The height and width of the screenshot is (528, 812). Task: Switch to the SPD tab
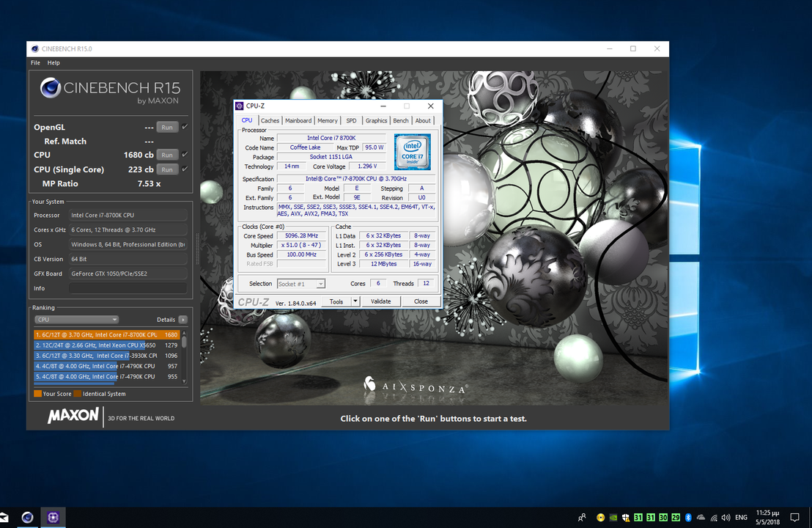pos(351,120)
